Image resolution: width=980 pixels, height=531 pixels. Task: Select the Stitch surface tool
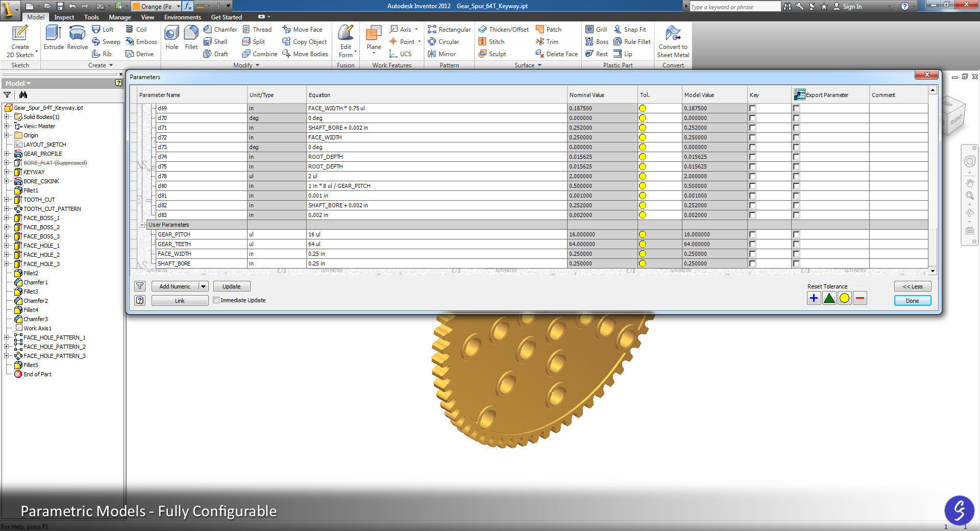point(492,42)
